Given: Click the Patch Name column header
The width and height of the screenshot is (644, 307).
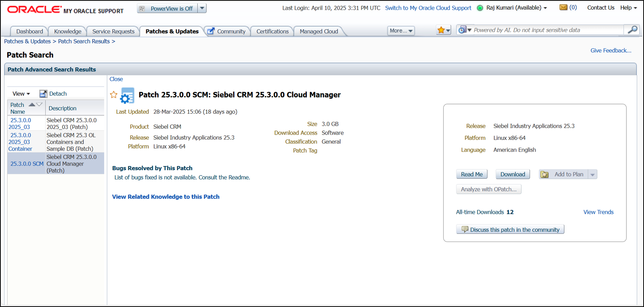Looking at the screenshot, I should tap(26, 108).
